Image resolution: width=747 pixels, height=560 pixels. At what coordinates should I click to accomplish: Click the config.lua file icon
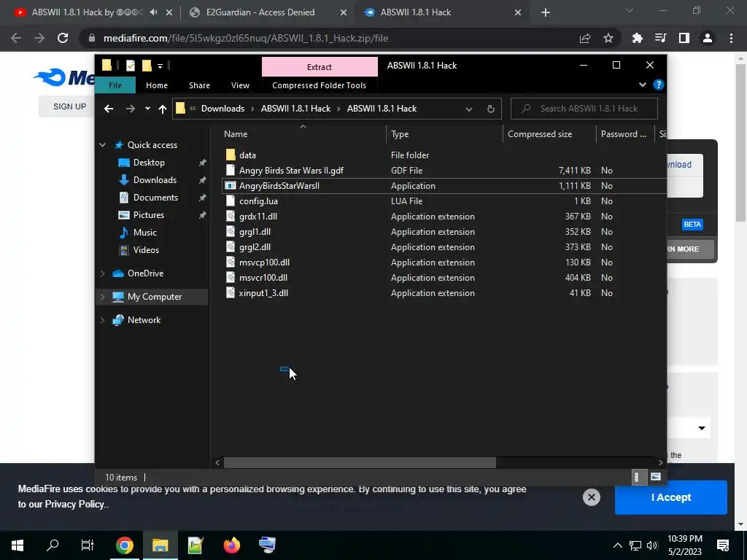click(x=231, y=201)
